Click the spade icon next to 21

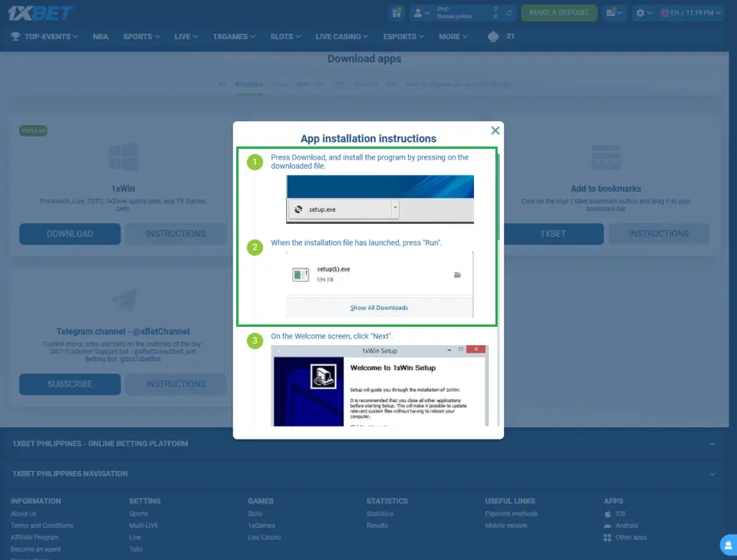tap(493, 36)
